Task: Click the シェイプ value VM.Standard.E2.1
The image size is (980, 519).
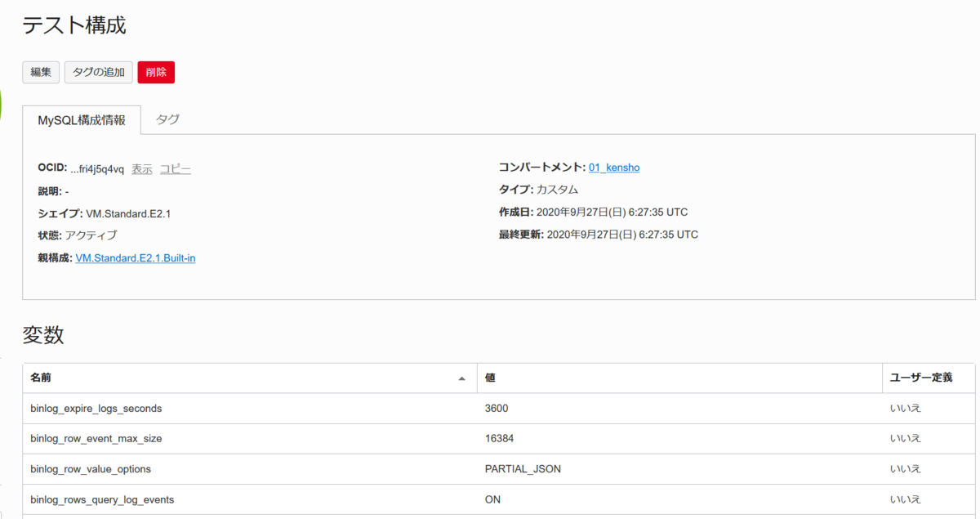Action: tap(128, 213)
